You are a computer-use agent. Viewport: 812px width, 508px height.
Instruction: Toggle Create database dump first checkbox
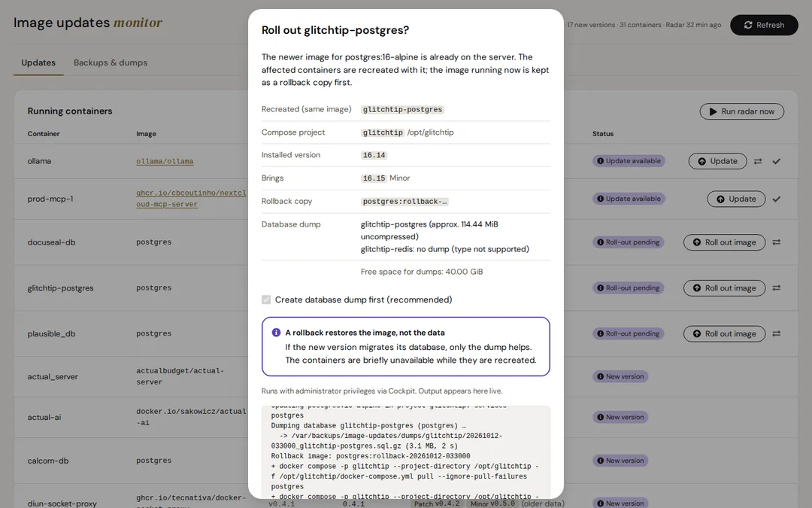(266, 300)
